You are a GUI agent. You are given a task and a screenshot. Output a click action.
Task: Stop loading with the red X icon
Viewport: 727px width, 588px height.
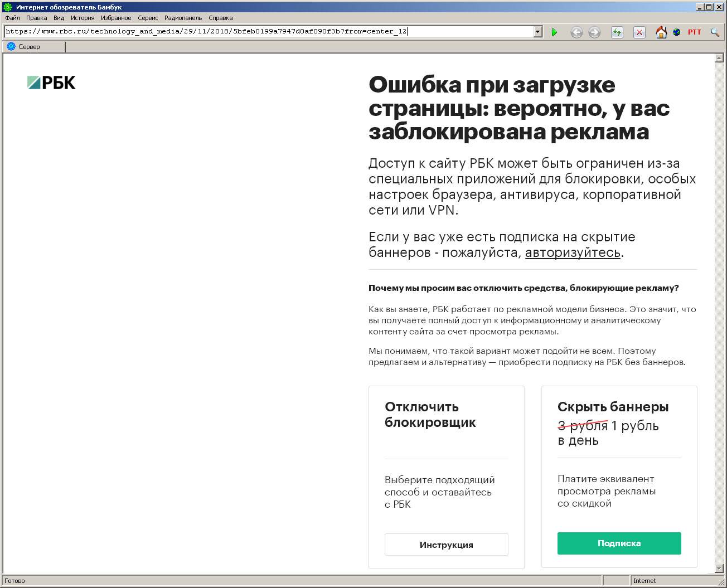coord(639,32)
